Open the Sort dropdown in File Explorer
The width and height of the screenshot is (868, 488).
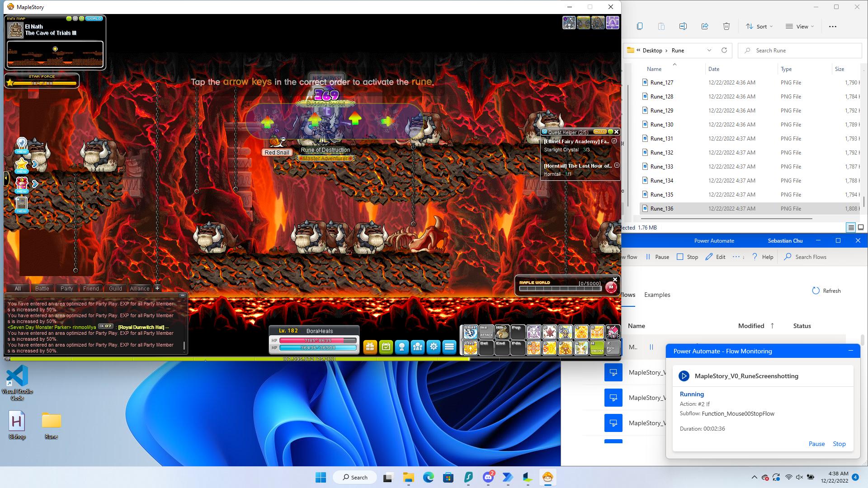(759, 26)
